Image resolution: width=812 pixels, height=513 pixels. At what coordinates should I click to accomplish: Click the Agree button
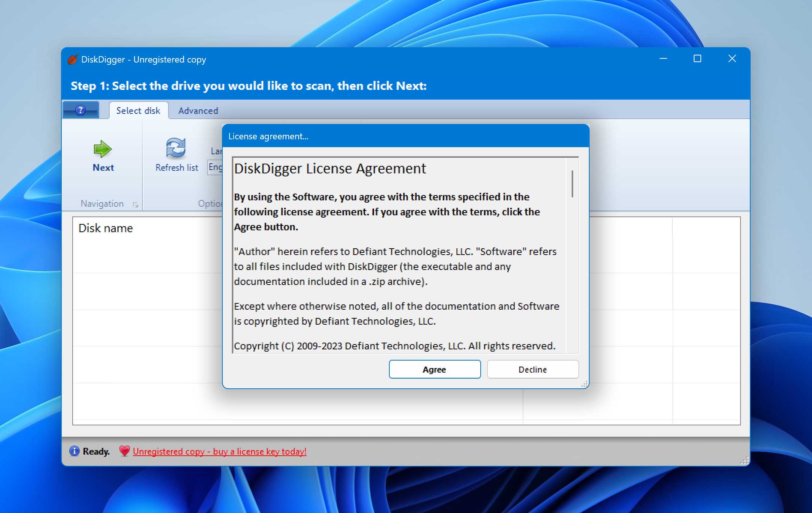pos(435,369)
